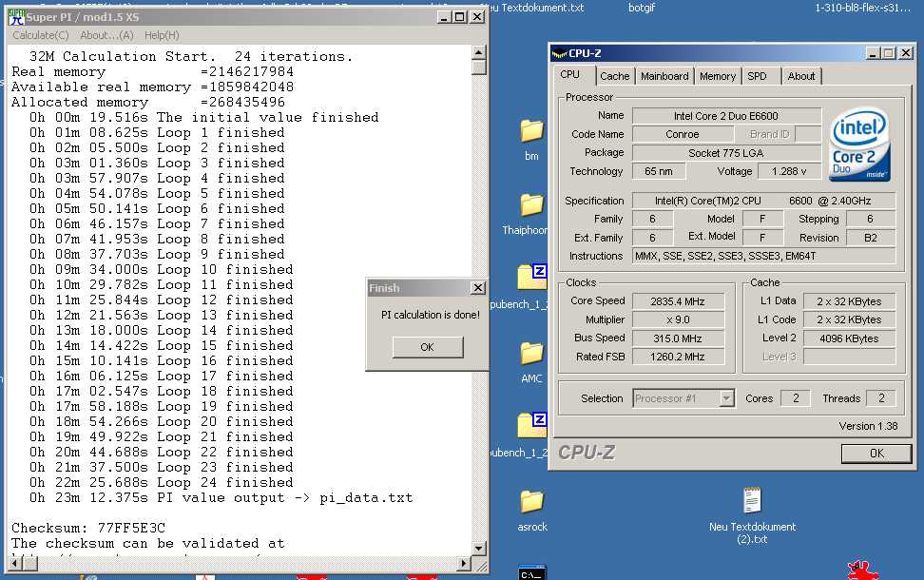Click the Specification field showing 6600 @ 2.40GHz
924x580 pixels.
click(x=763, y=201)
